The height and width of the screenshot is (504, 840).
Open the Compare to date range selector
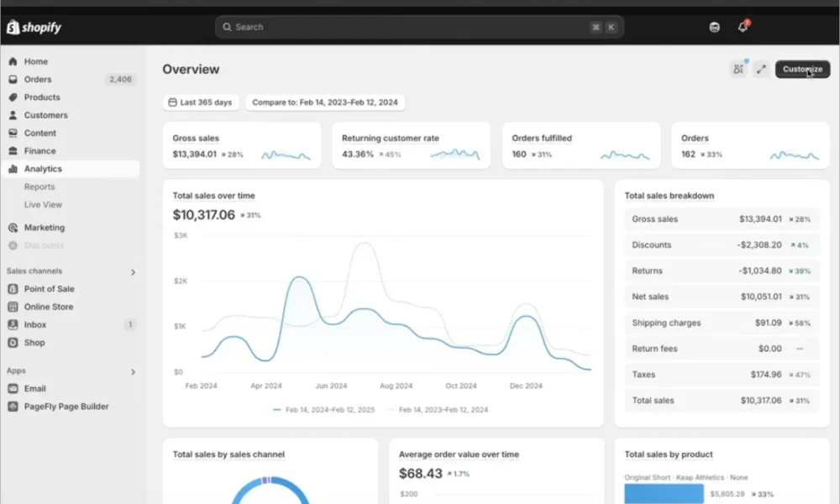(326, 102)
